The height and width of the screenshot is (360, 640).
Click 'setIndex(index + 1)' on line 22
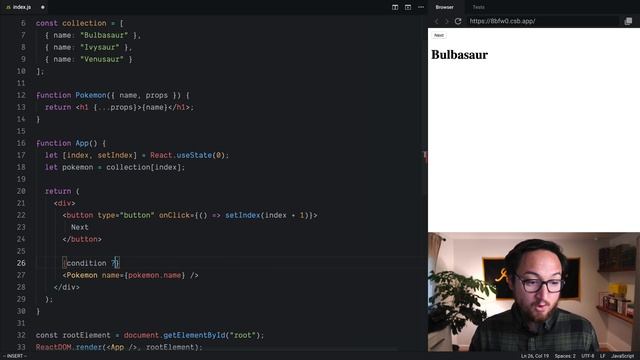point(267,216)
